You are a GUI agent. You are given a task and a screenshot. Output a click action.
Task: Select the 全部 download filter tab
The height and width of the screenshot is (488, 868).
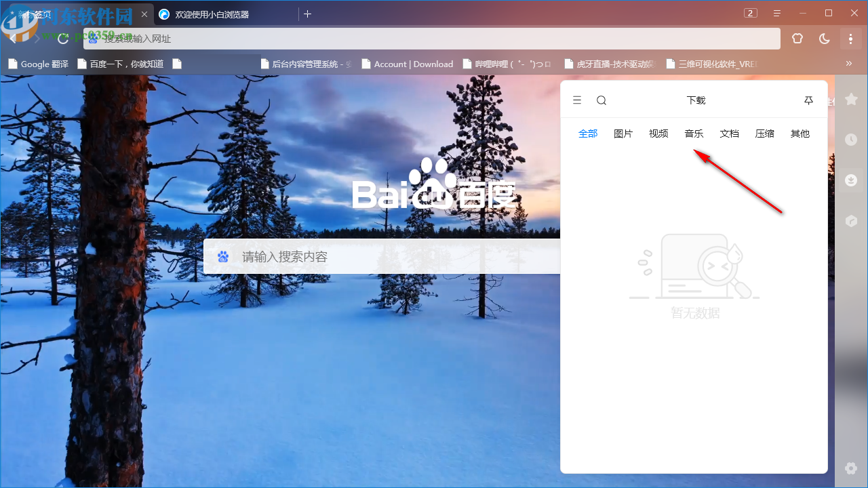point(588,134)
